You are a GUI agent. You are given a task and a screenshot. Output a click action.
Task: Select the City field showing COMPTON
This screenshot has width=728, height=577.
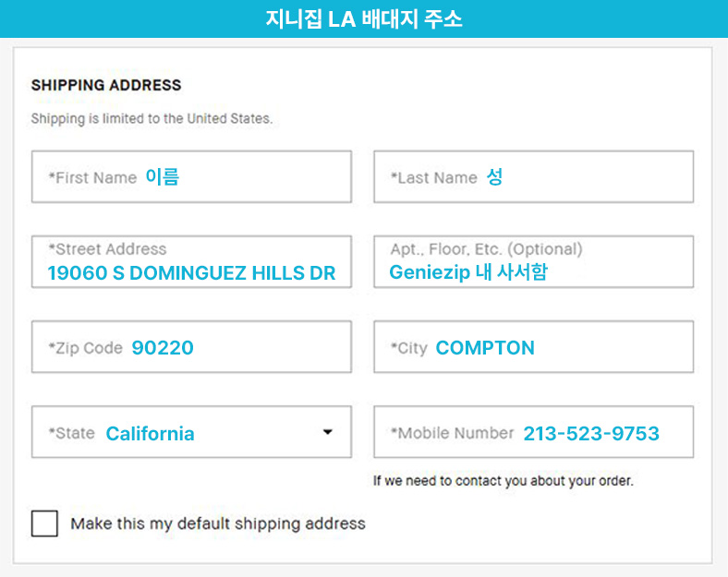(533, 346)
